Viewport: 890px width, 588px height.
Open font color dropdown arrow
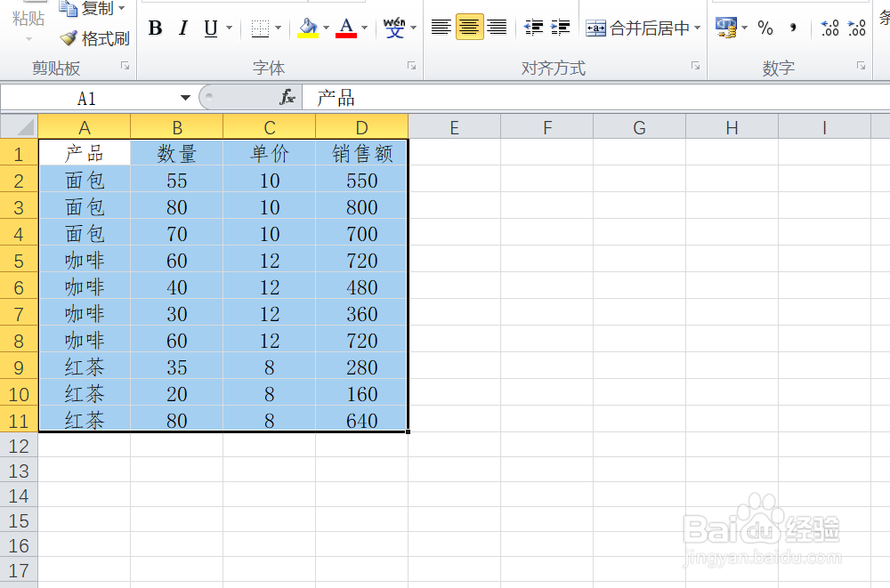click(x=364, y=28)
